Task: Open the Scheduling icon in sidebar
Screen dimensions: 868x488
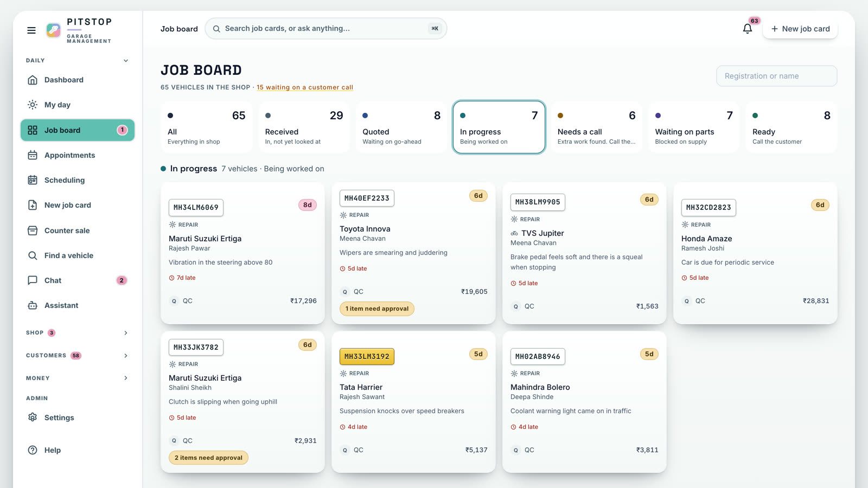Action: pyautogui.click(x=33, y=180)
